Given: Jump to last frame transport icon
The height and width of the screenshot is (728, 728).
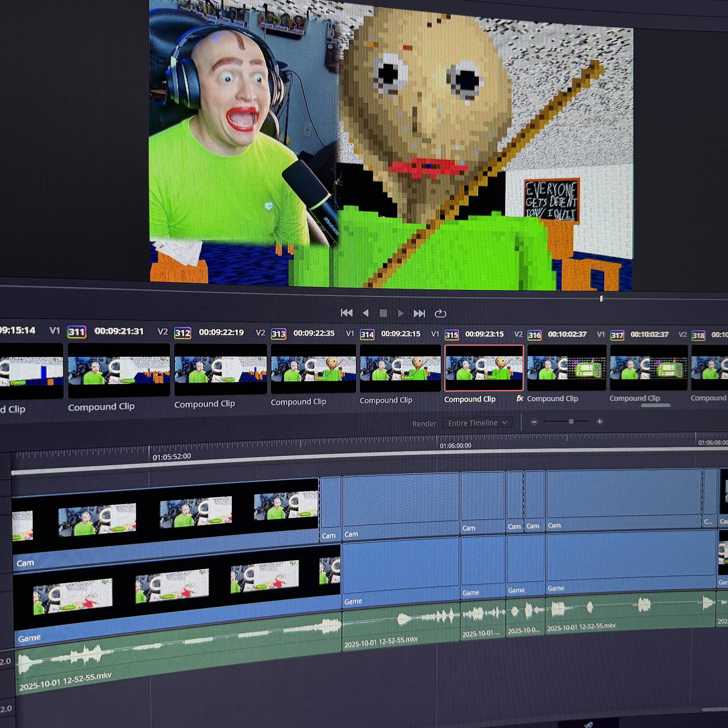Looking at the screenshot, I should 419,314.
